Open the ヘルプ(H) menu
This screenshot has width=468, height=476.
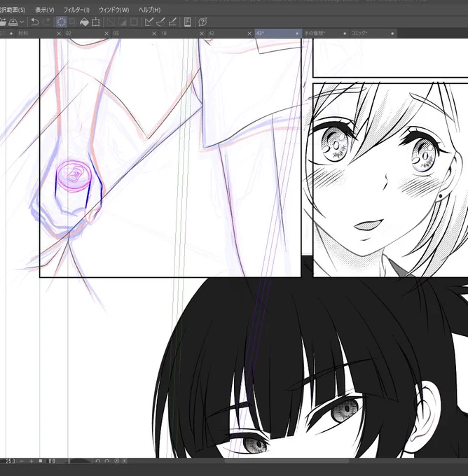(149, 10)
